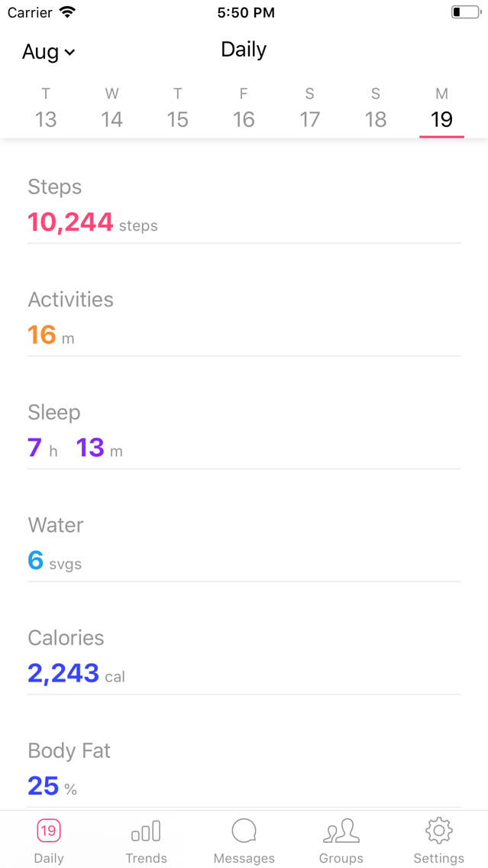
Task: Tap the Wi-Fi icon in status bar
Action: coord(67,12)
